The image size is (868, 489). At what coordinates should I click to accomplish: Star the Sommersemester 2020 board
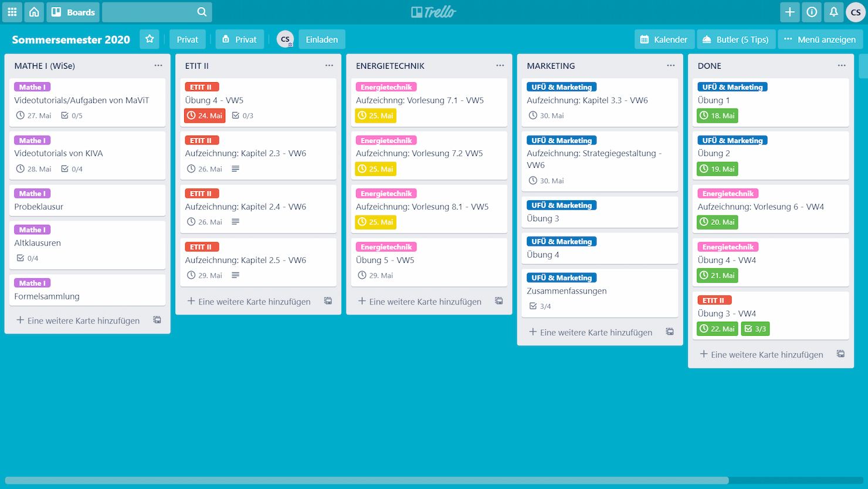pyautogui.click(x=150, y=39)
